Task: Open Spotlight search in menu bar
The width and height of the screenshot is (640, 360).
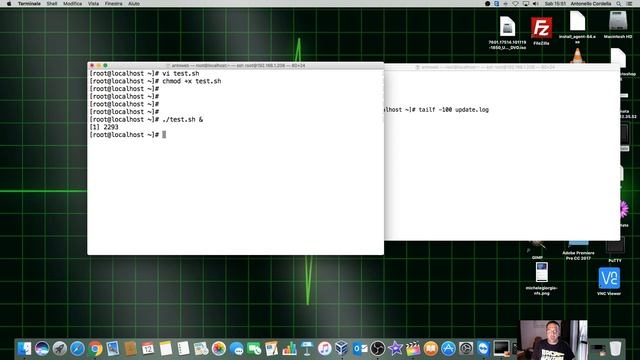Action: point(619,3)
